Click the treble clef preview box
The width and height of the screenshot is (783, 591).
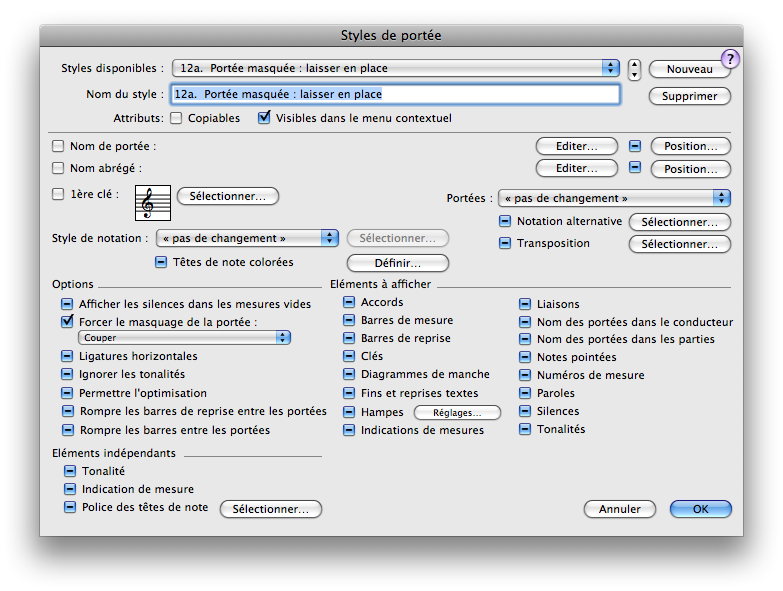153,203
